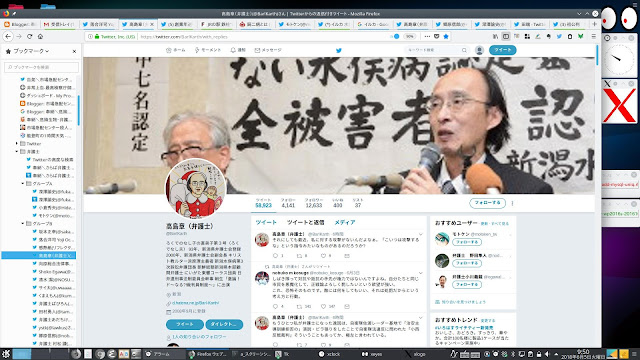Open the first trending hashtag link

pos(464,328)
